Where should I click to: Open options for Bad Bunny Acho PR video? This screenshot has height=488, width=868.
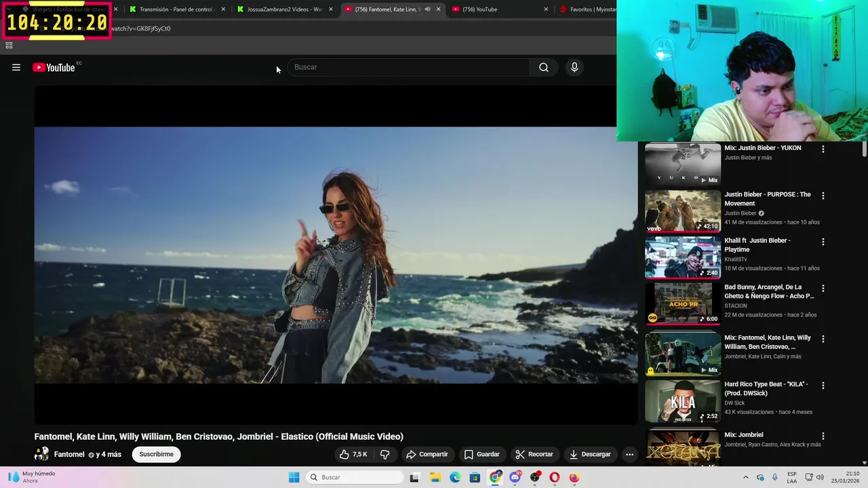tap(823, 288)
